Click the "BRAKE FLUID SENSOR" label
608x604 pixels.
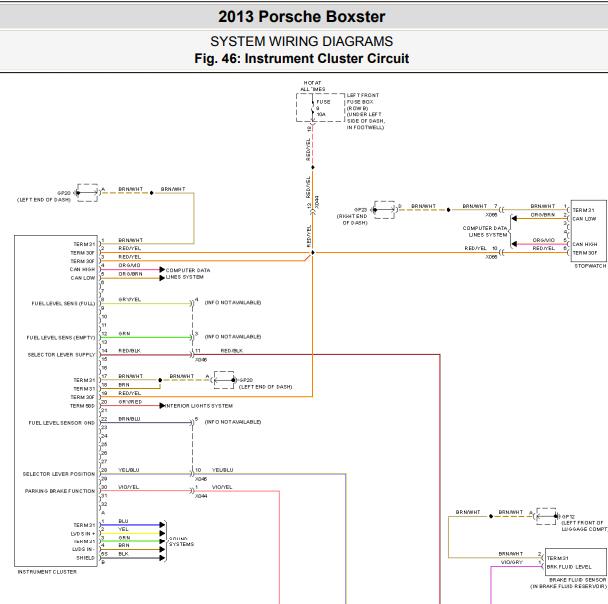click(x=577, y=580)
